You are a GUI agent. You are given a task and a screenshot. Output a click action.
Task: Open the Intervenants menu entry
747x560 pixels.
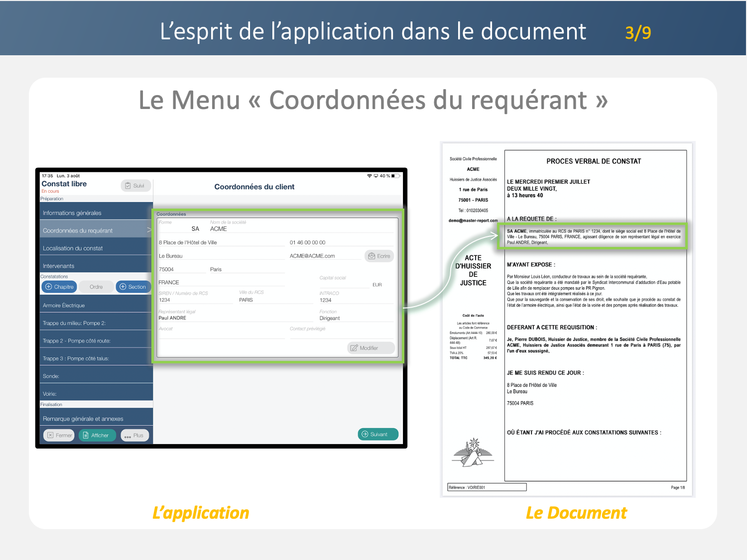tap(95, 266)
